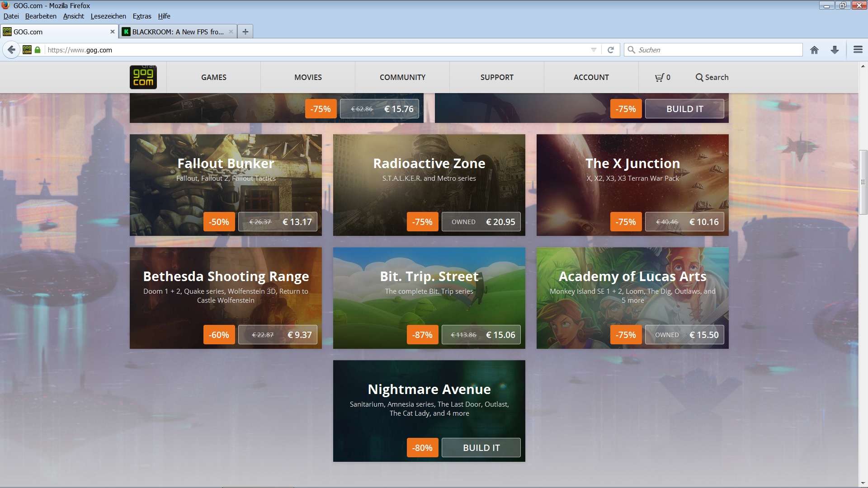Open the GAMES navigation dropdown
Image resolution: width=868 pixels, height=488 pixels.
click(x=214, y=77)
